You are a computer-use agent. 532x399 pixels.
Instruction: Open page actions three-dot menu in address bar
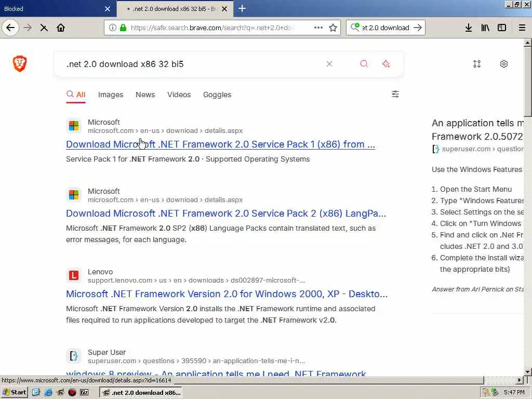coord(318,28)
